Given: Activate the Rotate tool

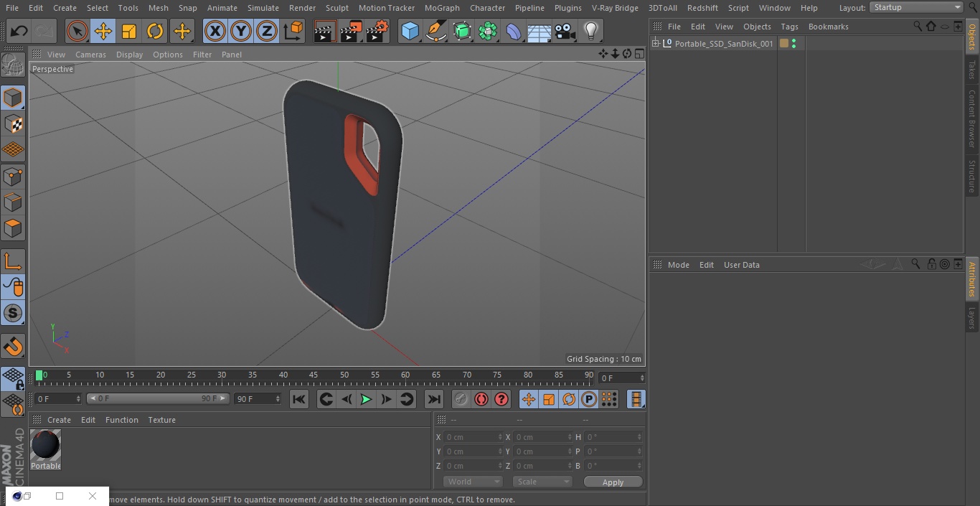Looking at the screenshot, I should coord(155,32).
